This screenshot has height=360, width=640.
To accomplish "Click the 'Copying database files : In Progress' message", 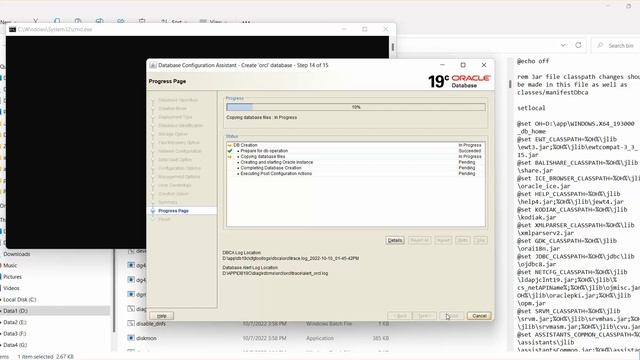I will point(262,118).
